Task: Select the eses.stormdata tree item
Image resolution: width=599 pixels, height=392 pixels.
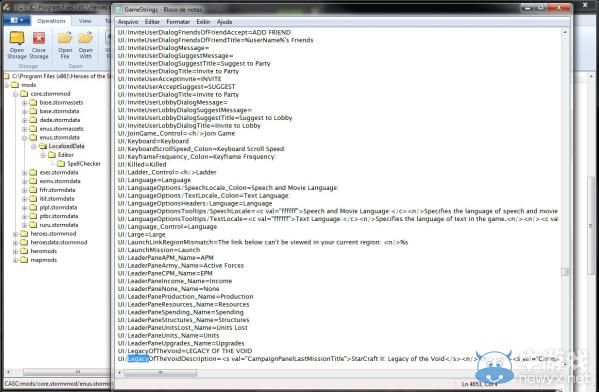Action: (x=59, y=172)
